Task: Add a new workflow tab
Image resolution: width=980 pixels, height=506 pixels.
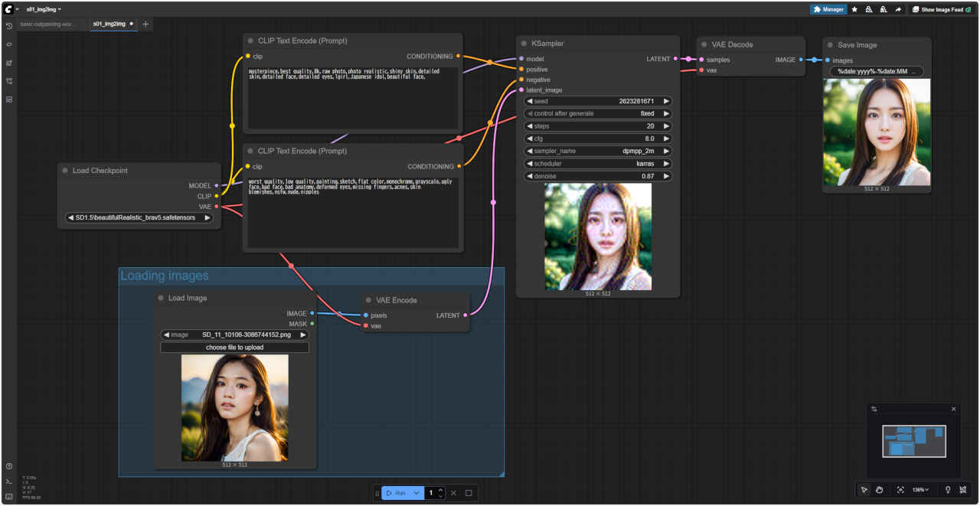Action: (145, 24)
